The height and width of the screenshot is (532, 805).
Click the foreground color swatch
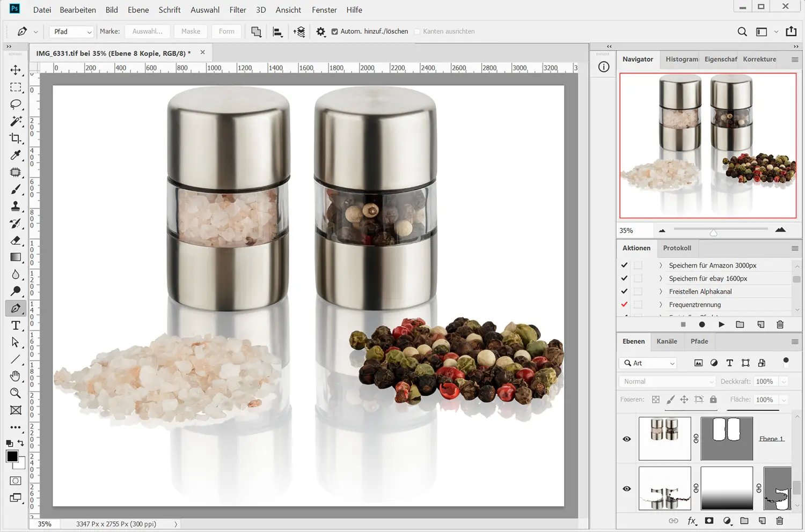pos(12,456)
